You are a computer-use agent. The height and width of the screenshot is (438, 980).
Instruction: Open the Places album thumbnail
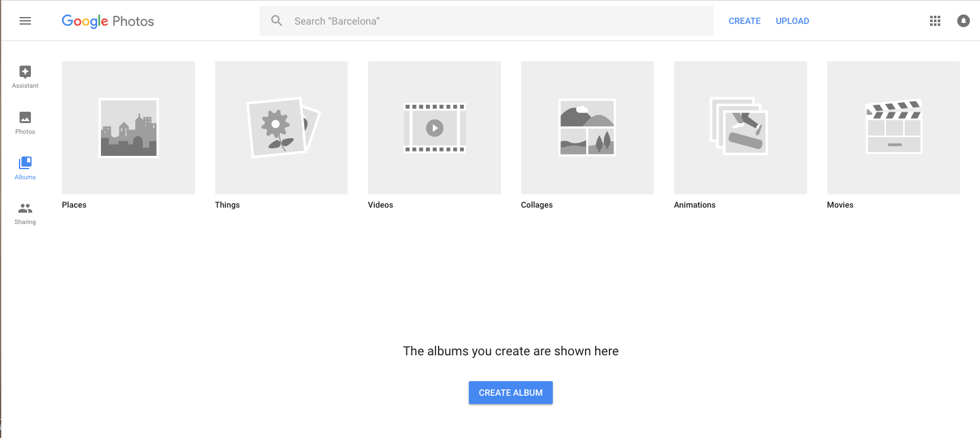128,127
